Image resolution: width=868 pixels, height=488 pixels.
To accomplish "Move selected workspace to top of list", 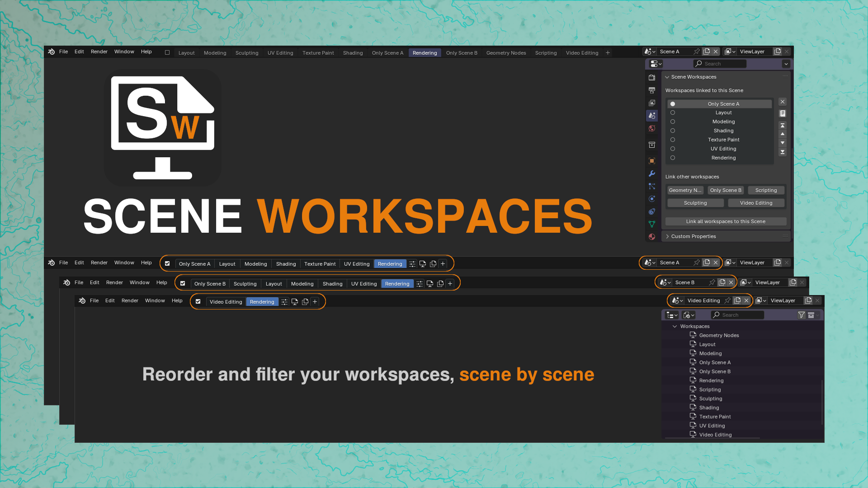I will 783,125.
